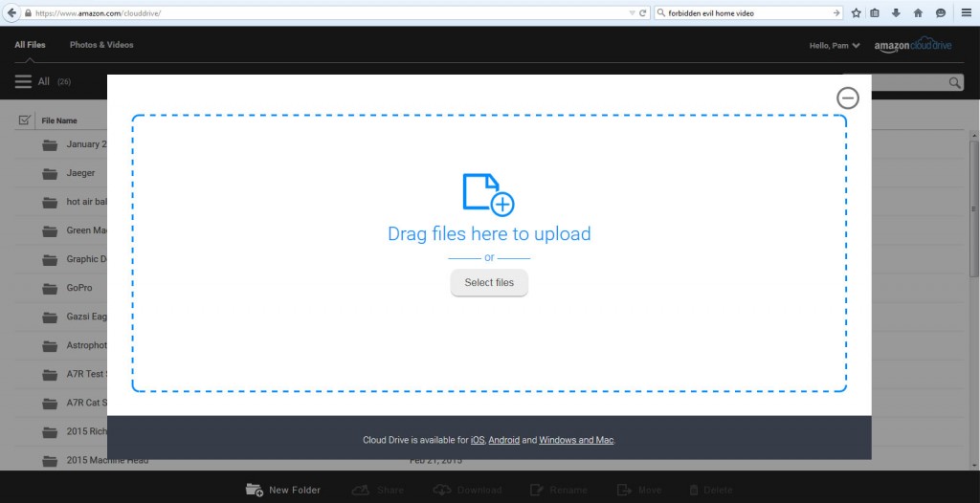980x503 pixels.
Task: Click the New Folder icon
Action: click(x=255, y=490)
